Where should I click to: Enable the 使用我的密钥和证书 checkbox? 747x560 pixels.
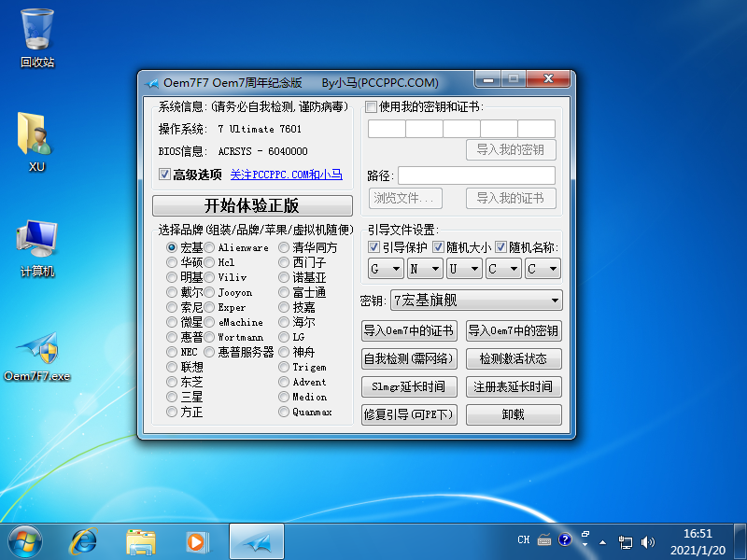(371, 107)
